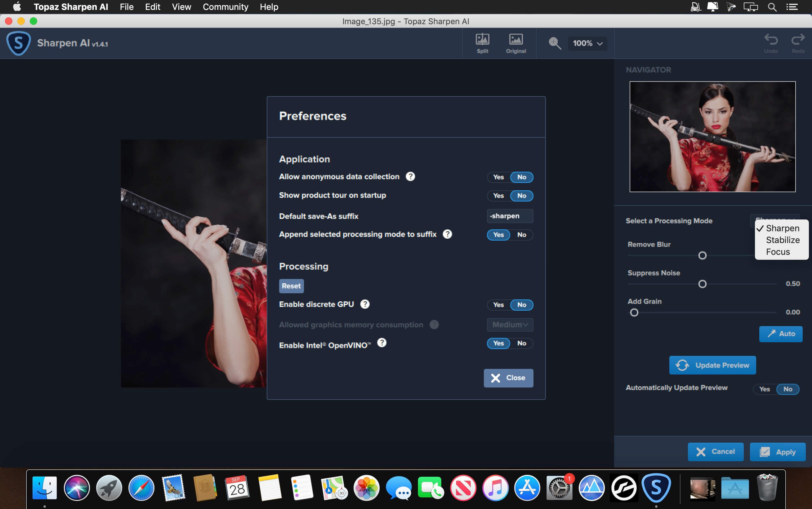812x509 pixels.
Task: Open the View menu
Action: pyautogui.click(x=181, y=7)
